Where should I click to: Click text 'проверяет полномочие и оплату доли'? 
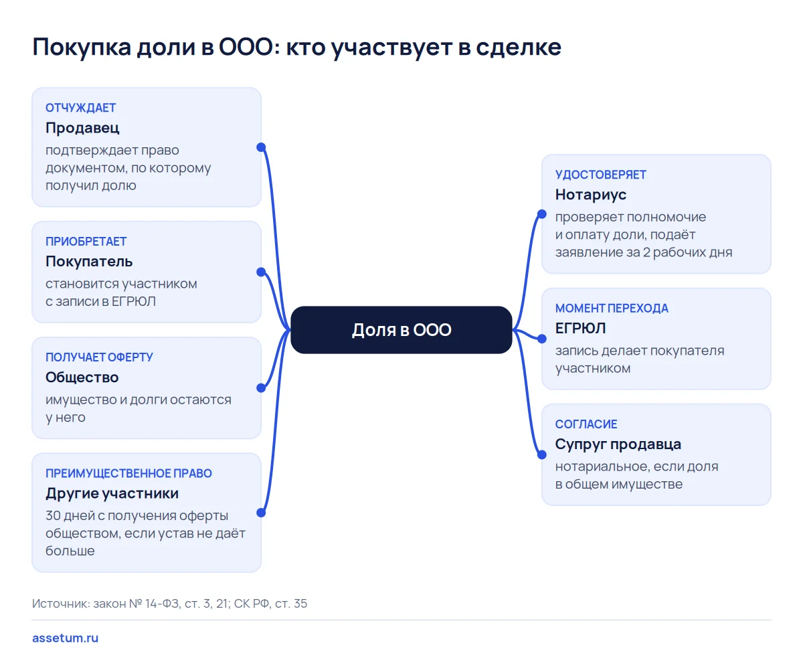coord(630,226)
